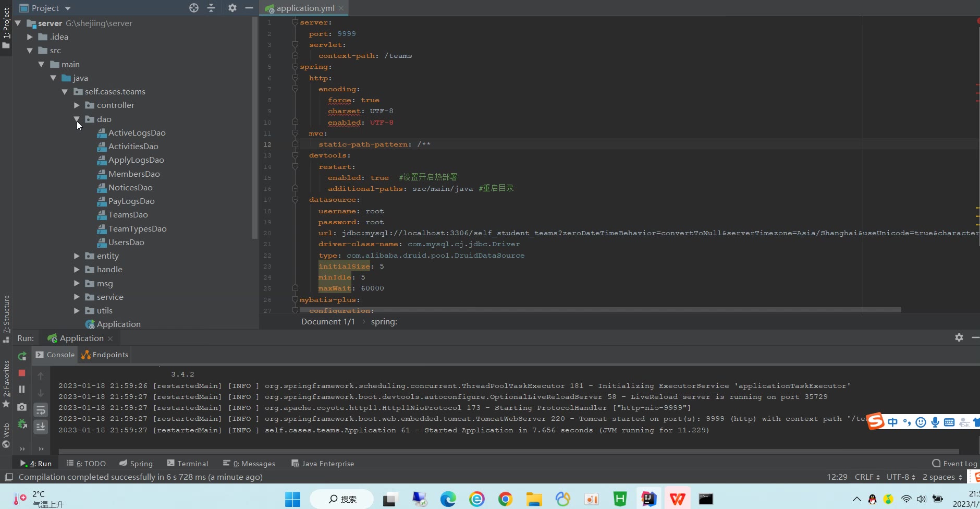Click the down stack trace arrow
The image size is (980, 509).
point(41,393)
